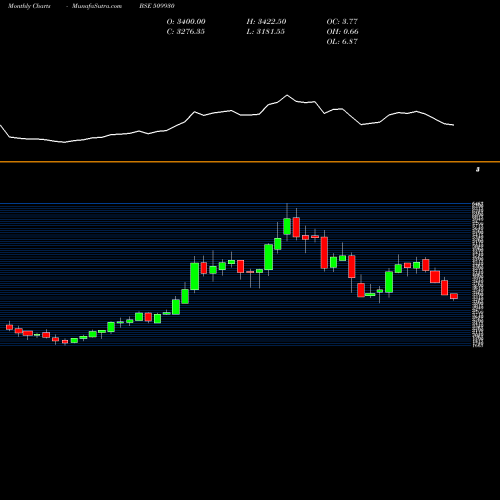Select the high value H: 3422.50
The width and height of the screenshot is (500, 500).
coord(266,22)
